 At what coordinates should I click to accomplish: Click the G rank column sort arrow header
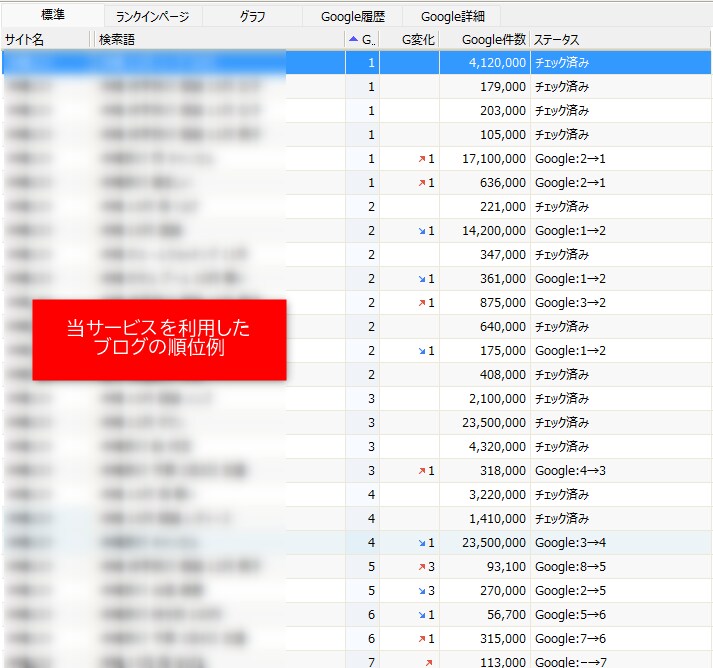(x=362, y=40)
